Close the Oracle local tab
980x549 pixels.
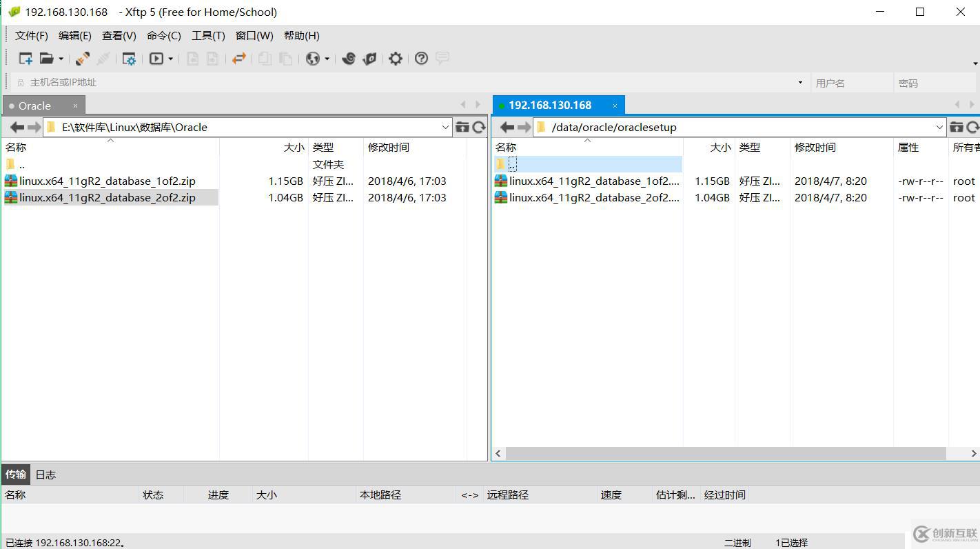coord(76,106)
